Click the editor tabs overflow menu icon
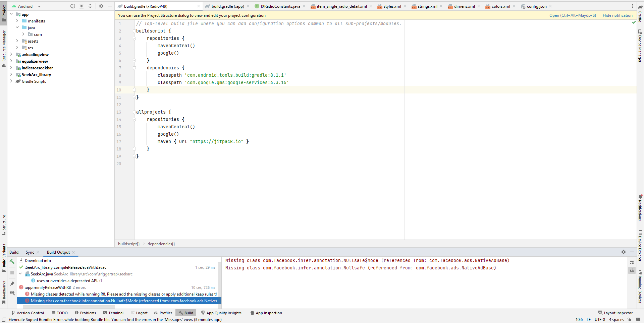Viewport: 644px width, 323px height. pos(633,6)
